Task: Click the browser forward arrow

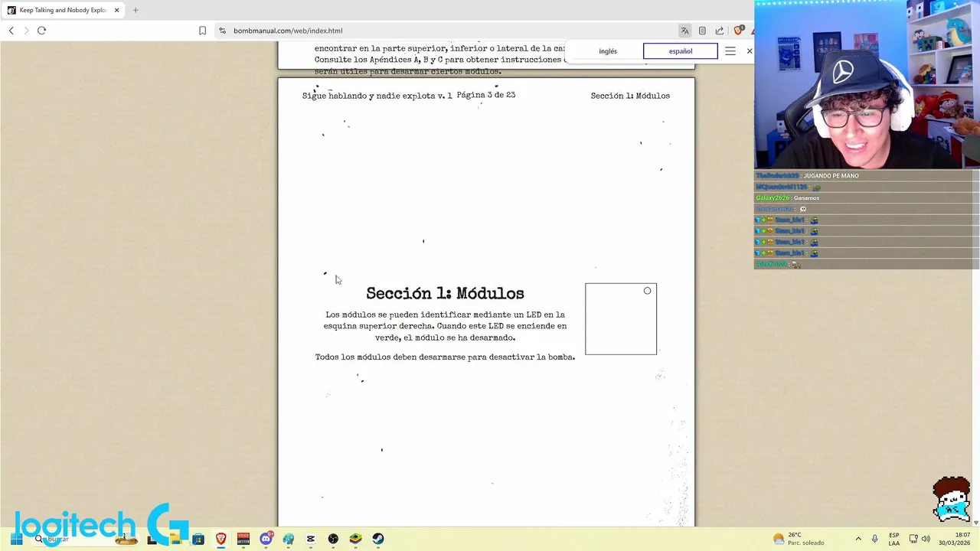Action: [26, 31]
